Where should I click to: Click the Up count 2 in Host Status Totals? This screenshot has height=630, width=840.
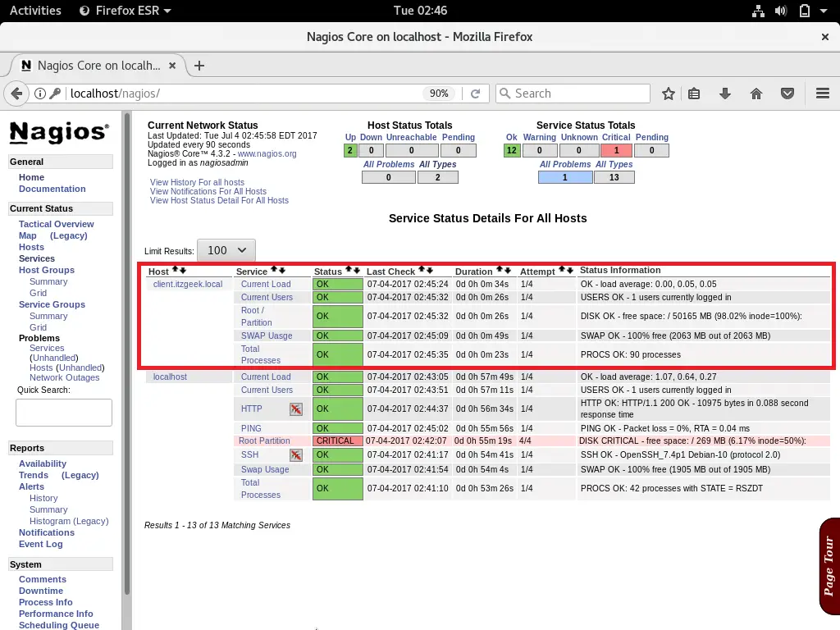(349, 151)
